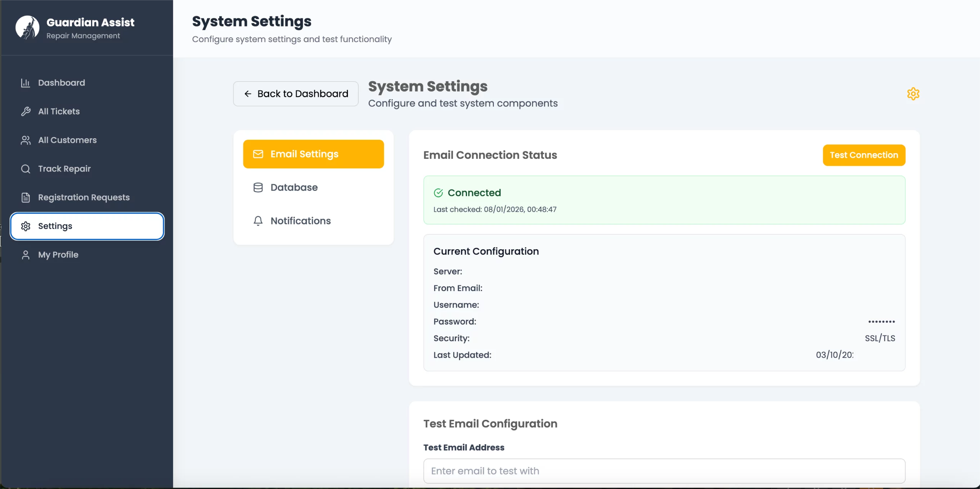Click the 03/10/20 last updated value
The width and height of the screenshot is (980, 489).
coord(835,355)
